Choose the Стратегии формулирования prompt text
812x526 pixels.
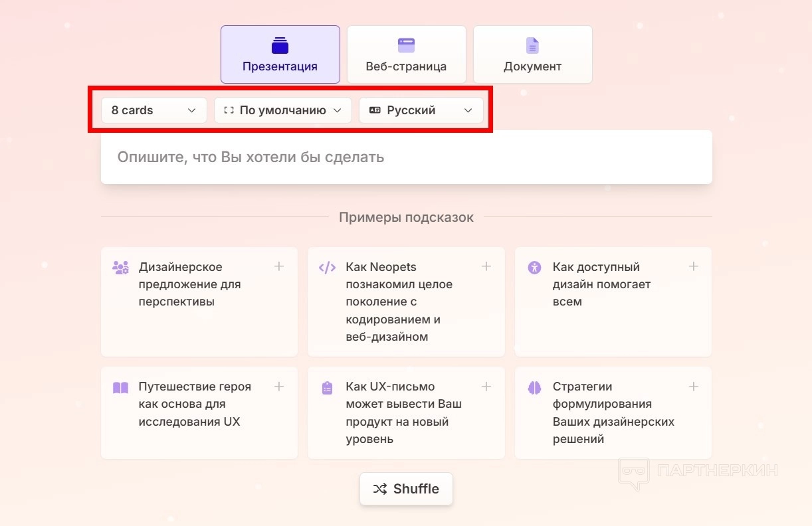point(613,412)
